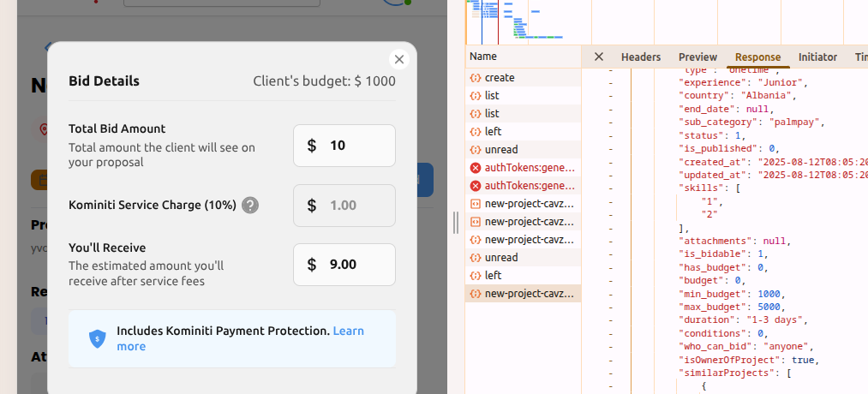Close the network request details pane
Viewport: 868px width, 394px height.
point(599,57)
